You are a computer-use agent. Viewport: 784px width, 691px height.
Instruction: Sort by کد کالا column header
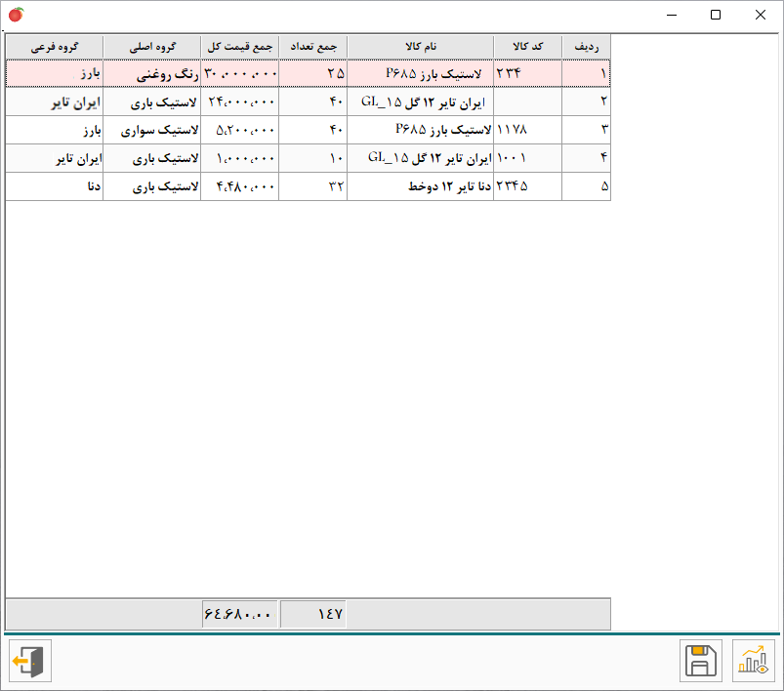click(527, 47)
